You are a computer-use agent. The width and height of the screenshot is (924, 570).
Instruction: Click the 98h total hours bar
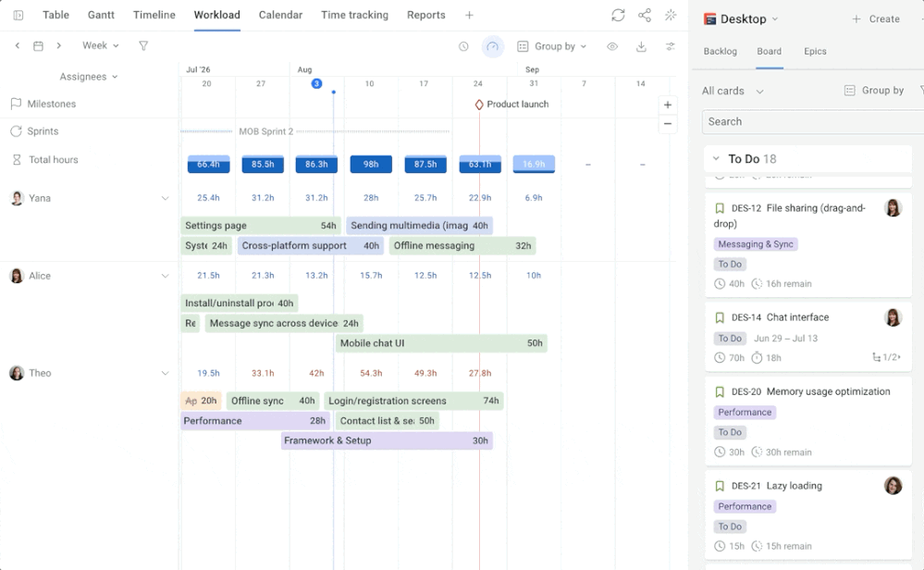[371, 164]
